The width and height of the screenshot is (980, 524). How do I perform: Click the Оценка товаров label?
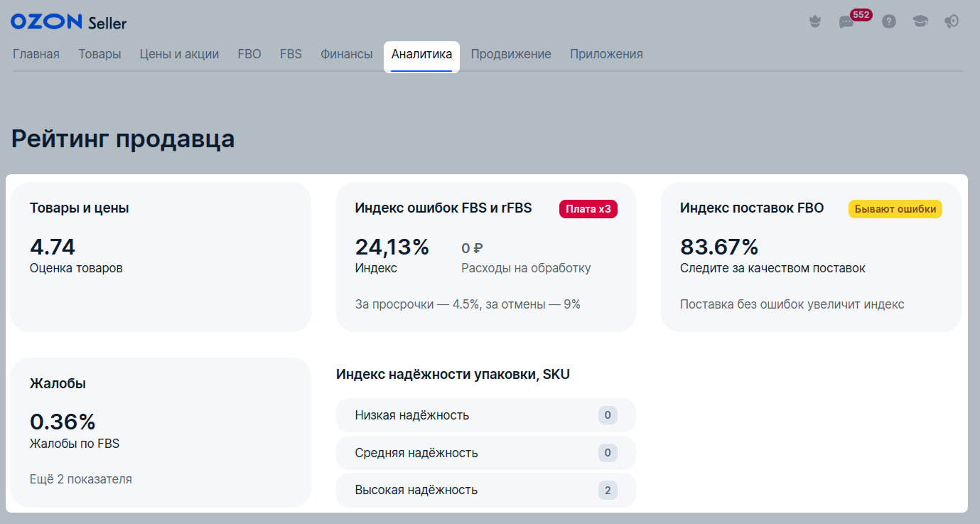[76, 268]
